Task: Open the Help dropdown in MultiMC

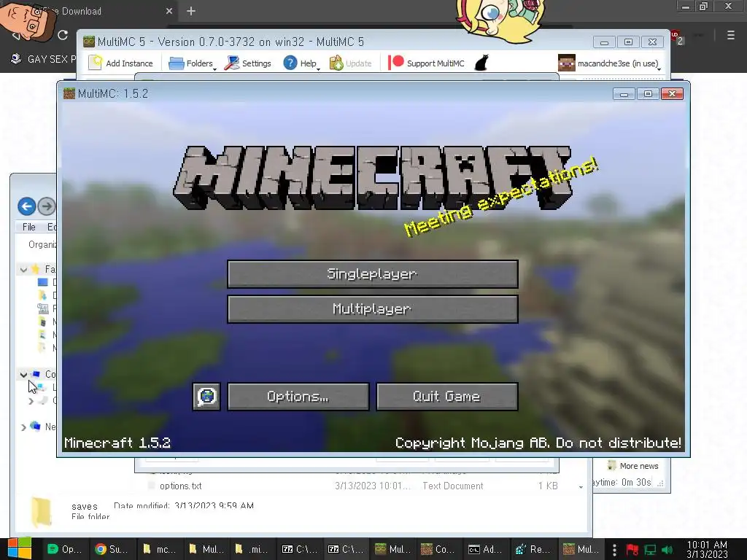Action: [301, 63]
